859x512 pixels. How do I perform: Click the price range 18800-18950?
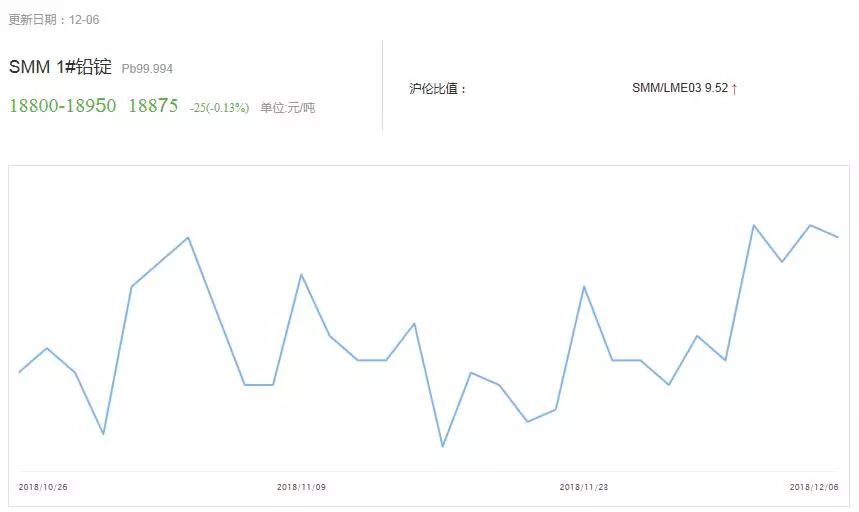click(62, 105)
